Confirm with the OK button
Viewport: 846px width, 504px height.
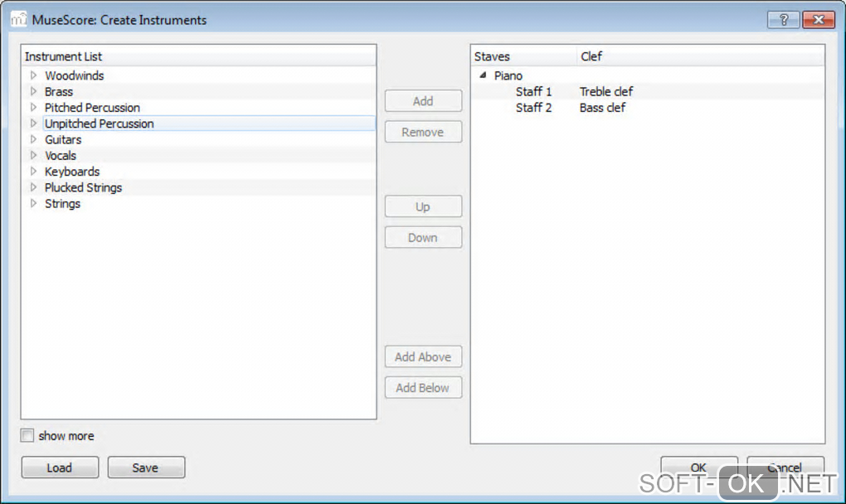click(x=699, y=467)
